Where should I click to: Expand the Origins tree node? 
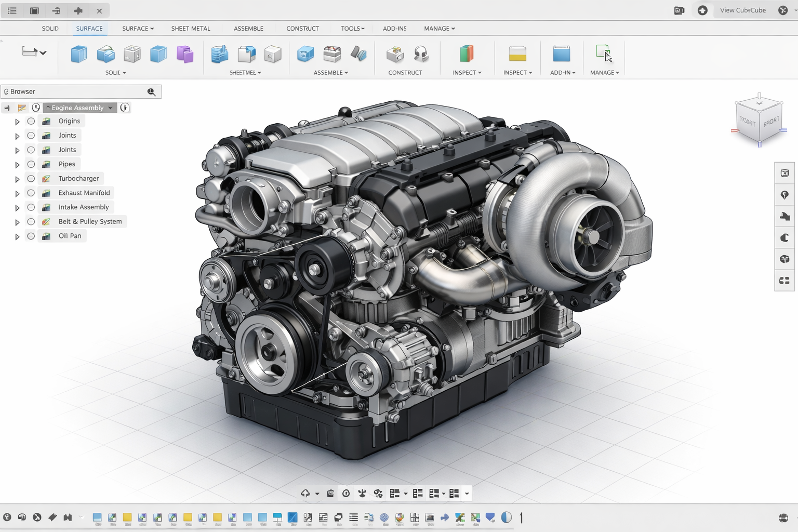17,122
